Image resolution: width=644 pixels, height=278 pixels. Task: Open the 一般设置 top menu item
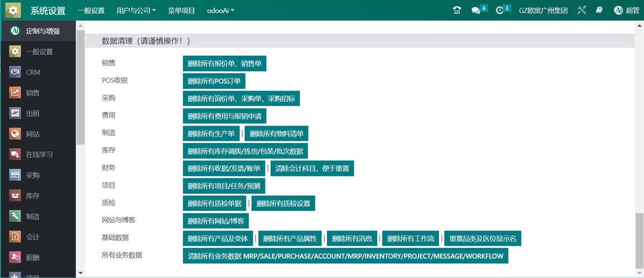point(91,10)
